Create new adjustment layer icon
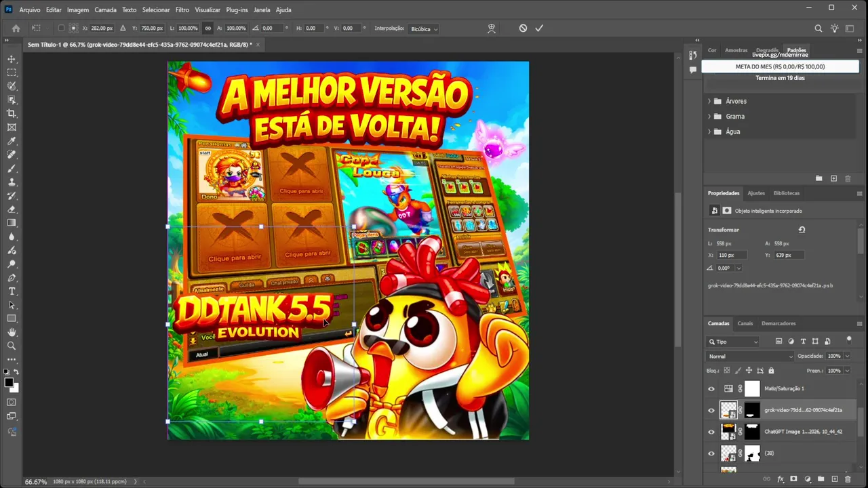868x488 pixels. 807,480
